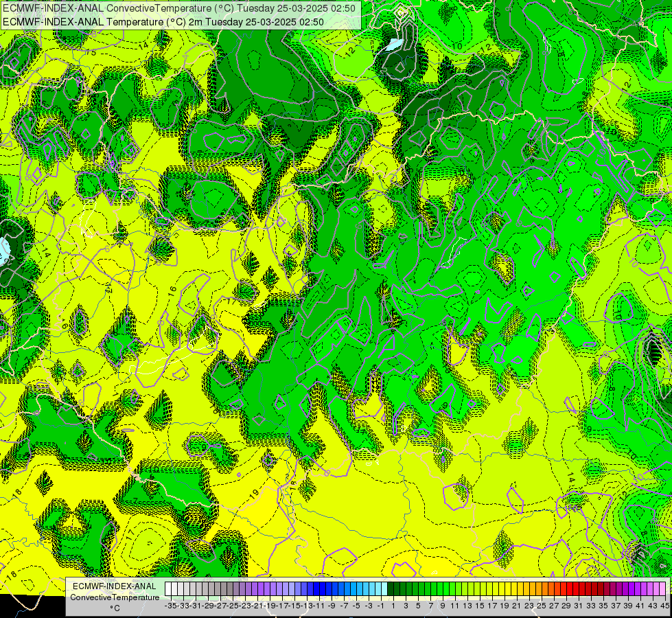
Task: Click the legend scale label 39
Action: click(628, 606)
